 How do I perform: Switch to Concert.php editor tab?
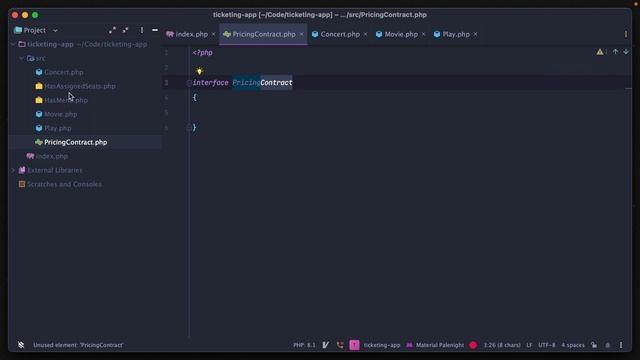click(x=340, y=34)
